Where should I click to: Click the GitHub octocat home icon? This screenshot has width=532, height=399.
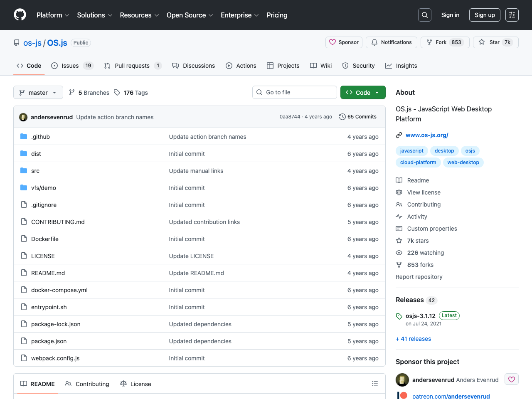coord(20,15)
